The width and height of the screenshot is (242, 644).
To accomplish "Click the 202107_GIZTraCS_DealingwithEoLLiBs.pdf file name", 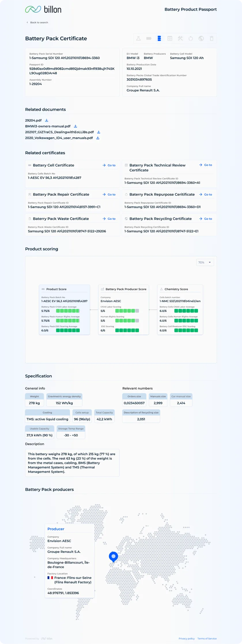I will [59, 132].
